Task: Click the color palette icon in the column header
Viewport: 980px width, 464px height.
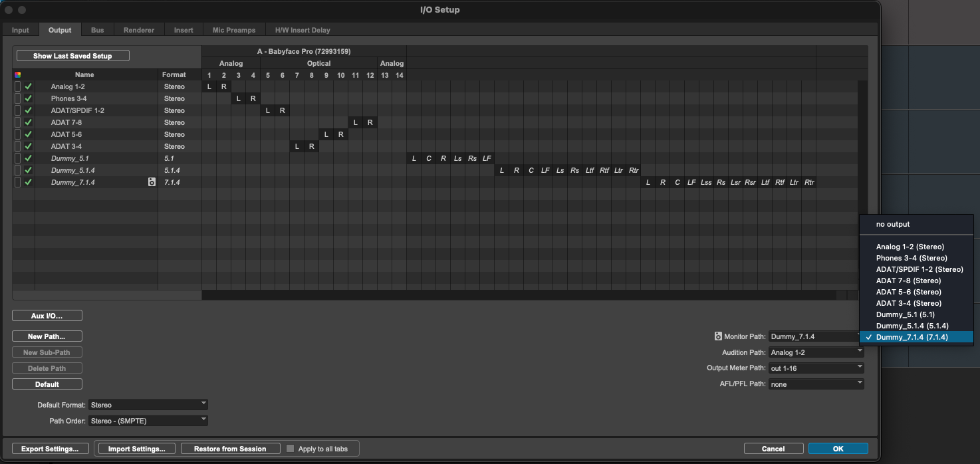Action: pyautogui.click(x=18, y=74)
